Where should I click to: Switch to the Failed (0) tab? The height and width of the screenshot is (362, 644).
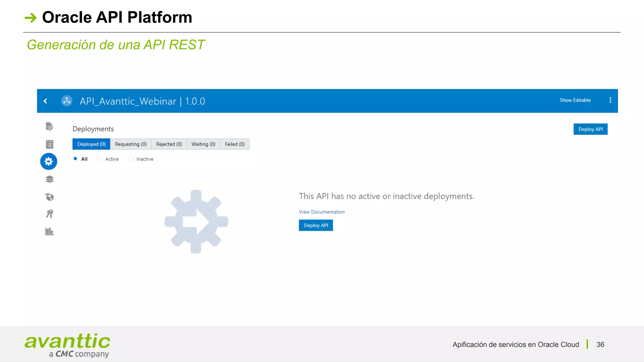pyautogui.click(x=235, y=144)
